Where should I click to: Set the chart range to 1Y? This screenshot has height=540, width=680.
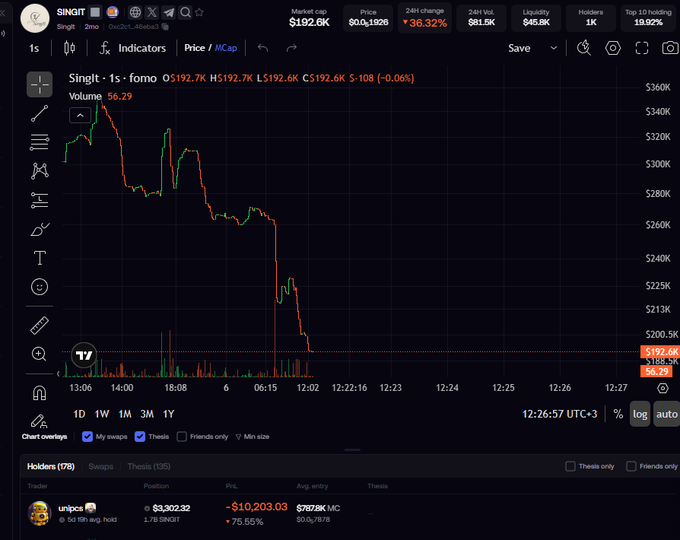tap(169, 414)
